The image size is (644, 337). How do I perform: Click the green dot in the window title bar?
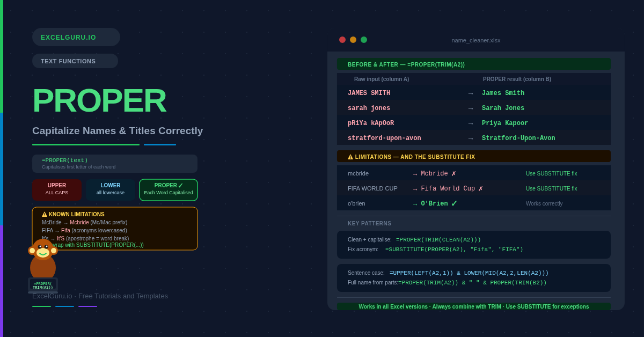(364, 40)
